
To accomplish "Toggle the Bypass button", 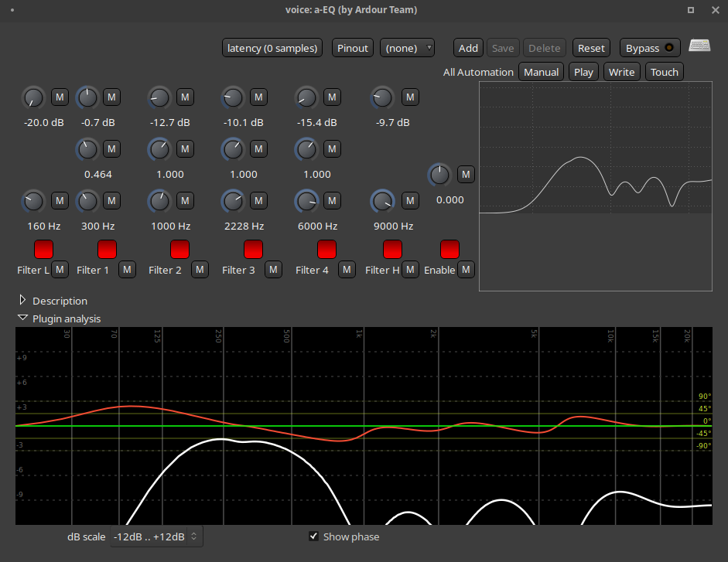I will click(650, 48).
